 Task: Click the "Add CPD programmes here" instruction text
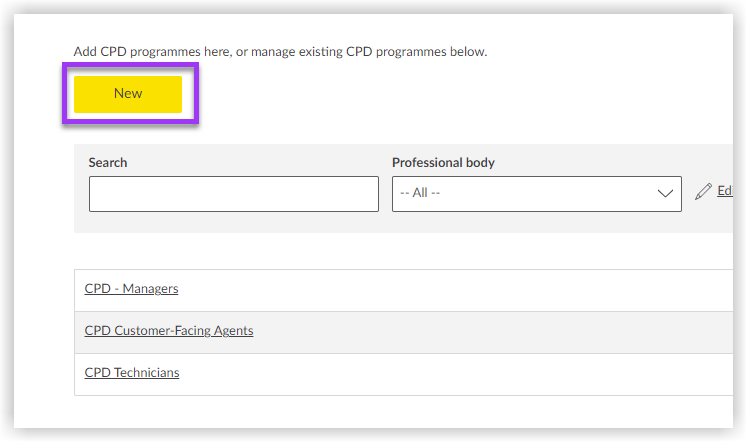[280, 51]
